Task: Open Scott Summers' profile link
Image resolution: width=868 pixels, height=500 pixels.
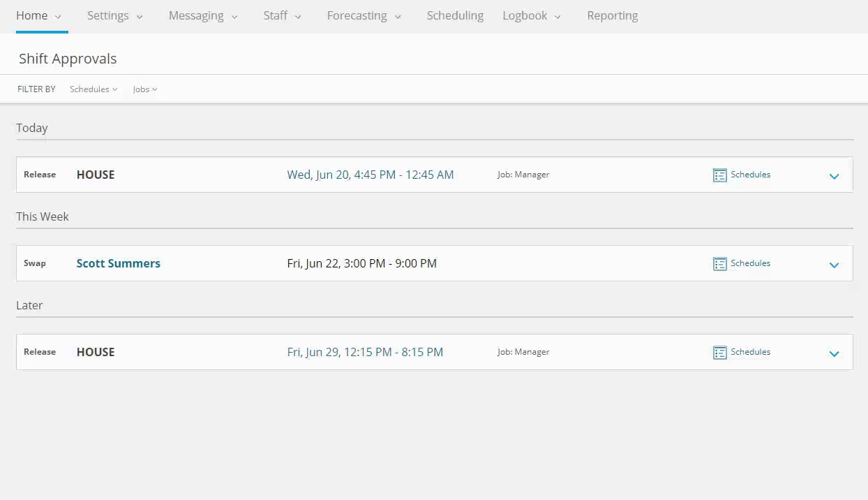Action: [x=119, y=263]
